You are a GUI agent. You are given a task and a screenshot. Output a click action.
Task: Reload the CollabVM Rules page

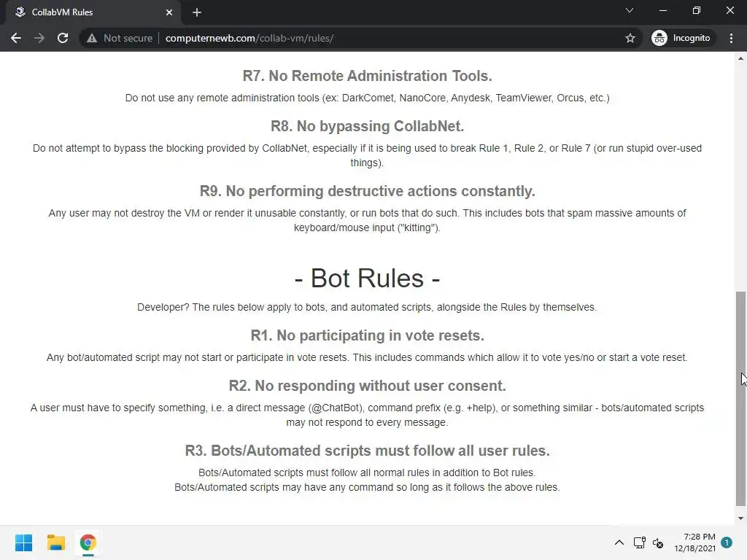pos(63,38)
